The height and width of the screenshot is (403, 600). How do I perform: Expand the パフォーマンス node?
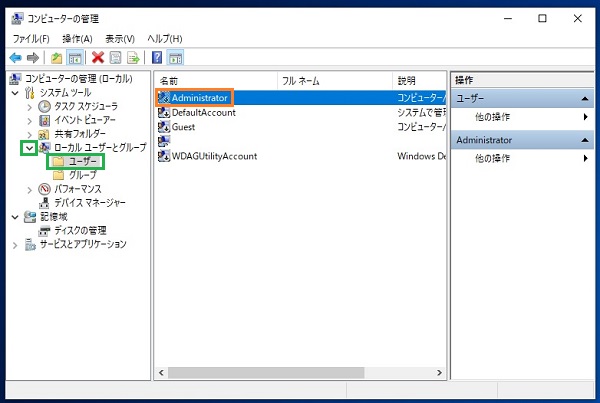point(29,190)
